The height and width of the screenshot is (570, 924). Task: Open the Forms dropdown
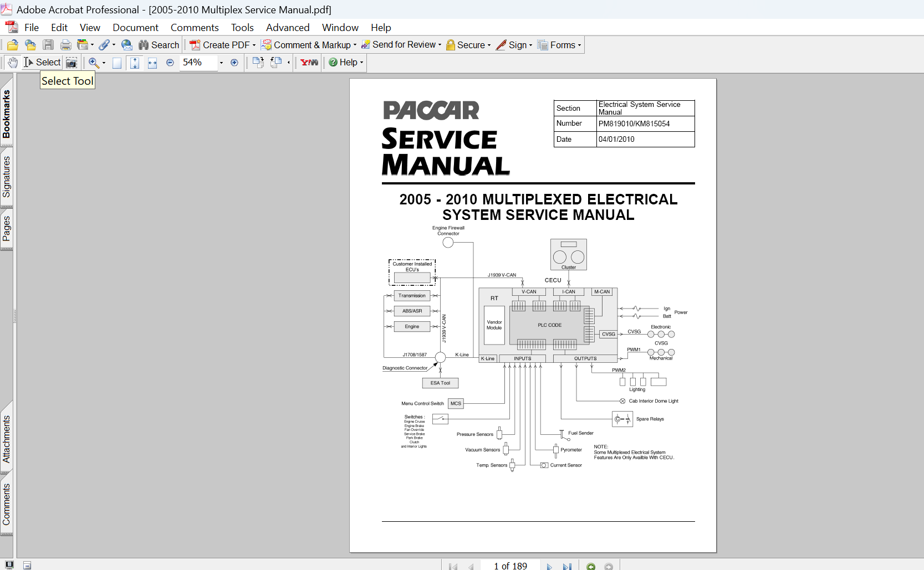[x=579, y=45]
